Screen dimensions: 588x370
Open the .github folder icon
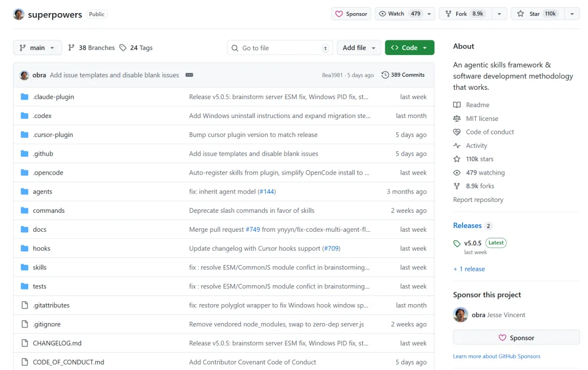tap(24, 153)
